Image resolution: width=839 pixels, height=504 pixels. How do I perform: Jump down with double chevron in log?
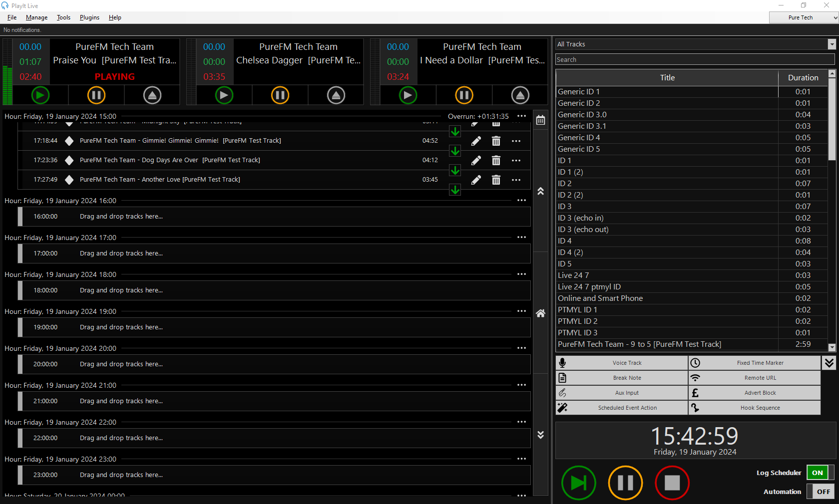click(540, 435)
